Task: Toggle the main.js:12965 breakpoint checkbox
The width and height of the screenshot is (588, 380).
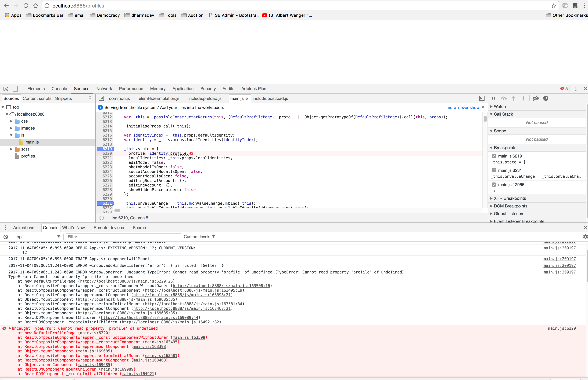Action: [494, 185]
